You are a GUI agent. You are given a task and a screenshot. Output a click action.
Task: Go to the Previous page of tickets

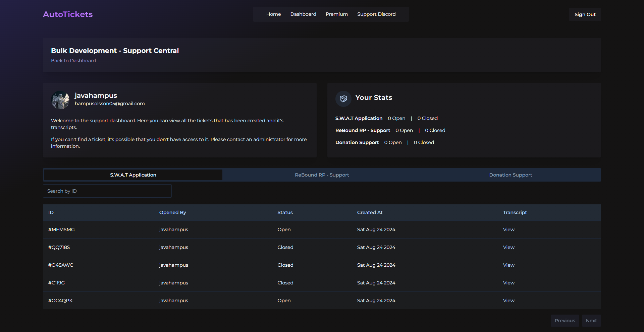pos(565,321)
